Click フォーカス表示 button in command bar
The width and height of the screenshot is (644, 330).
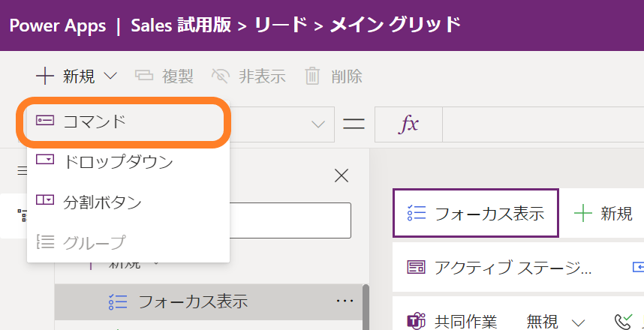(x=476, y=213)
